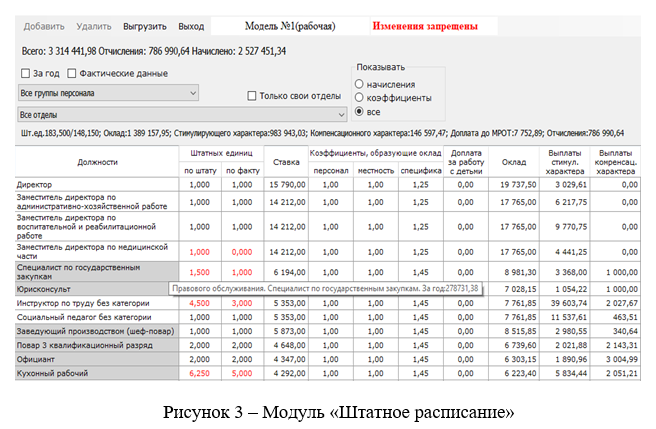
Task: Tick the Фактические данные checkbox
Action: [72, 73]
